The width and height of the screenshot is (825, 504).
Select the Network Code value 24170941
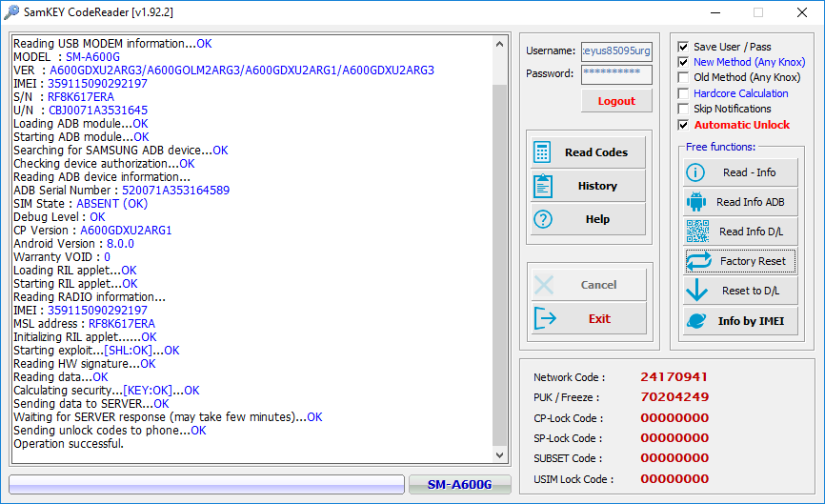click(x=674, y=376)
